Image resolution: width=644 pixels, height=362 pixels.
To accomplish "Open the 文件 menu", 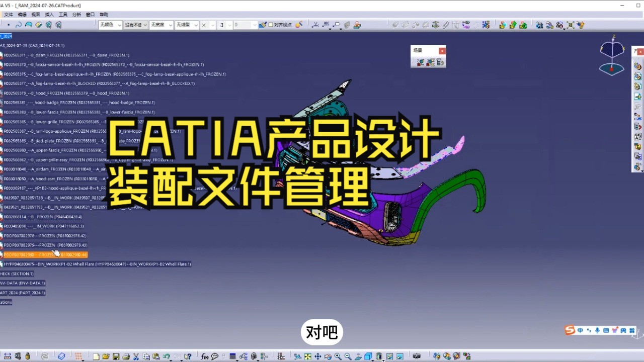I will (x=9, y=15).
